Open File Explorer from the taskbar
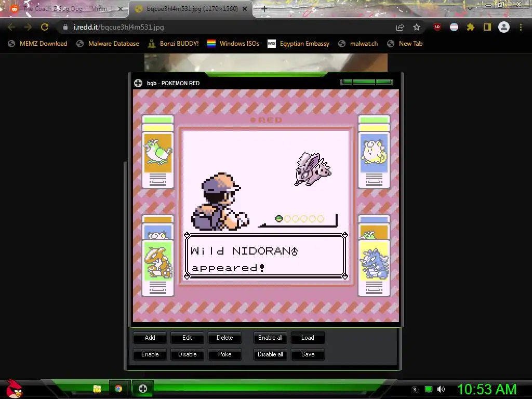Image resolution: width=532 pixels, height=399 pixels. pyautogui.click(x=97, y=389)
